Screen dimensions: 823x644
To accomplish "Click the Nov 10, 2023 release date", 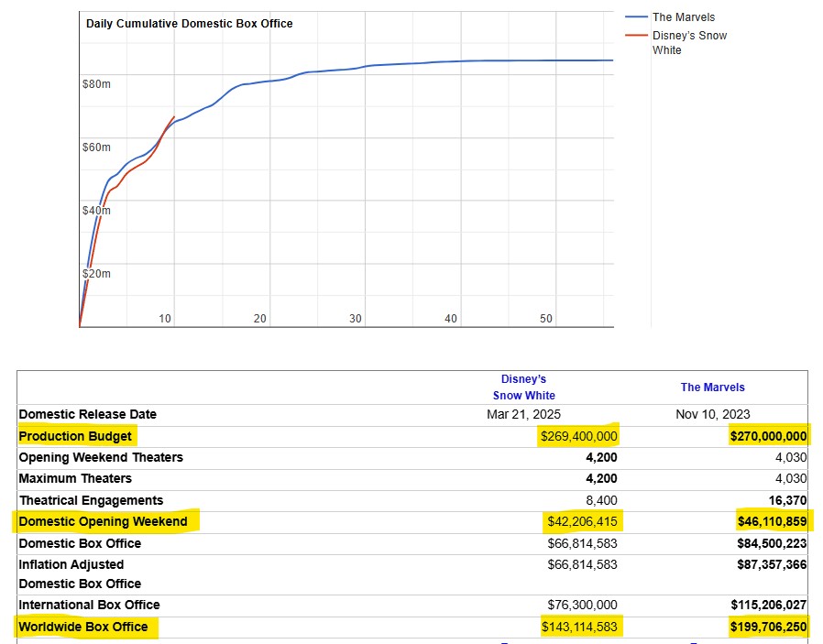I will tap(712, 414).
